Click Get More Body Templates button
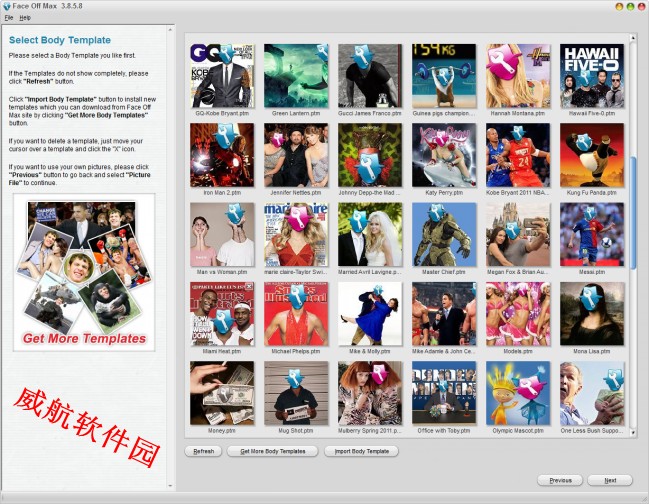Viewport: 649px width, 504px height. tap(273, 451)
